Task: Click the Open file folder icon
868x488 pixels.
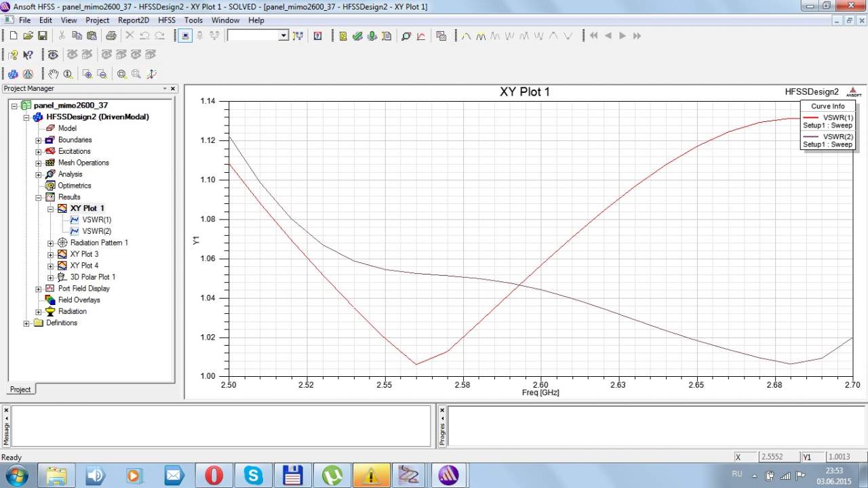Action: 28,36
